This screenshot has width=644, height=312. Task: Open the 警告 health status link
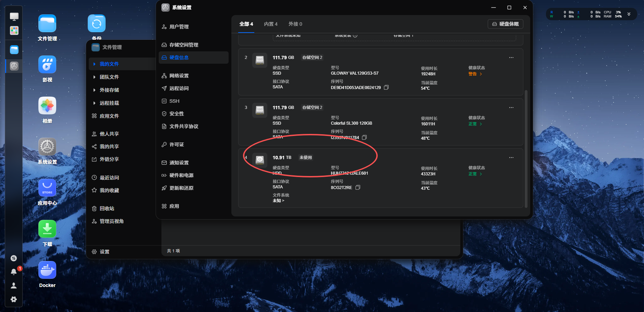pyautogui.click(x=475, y=74)
